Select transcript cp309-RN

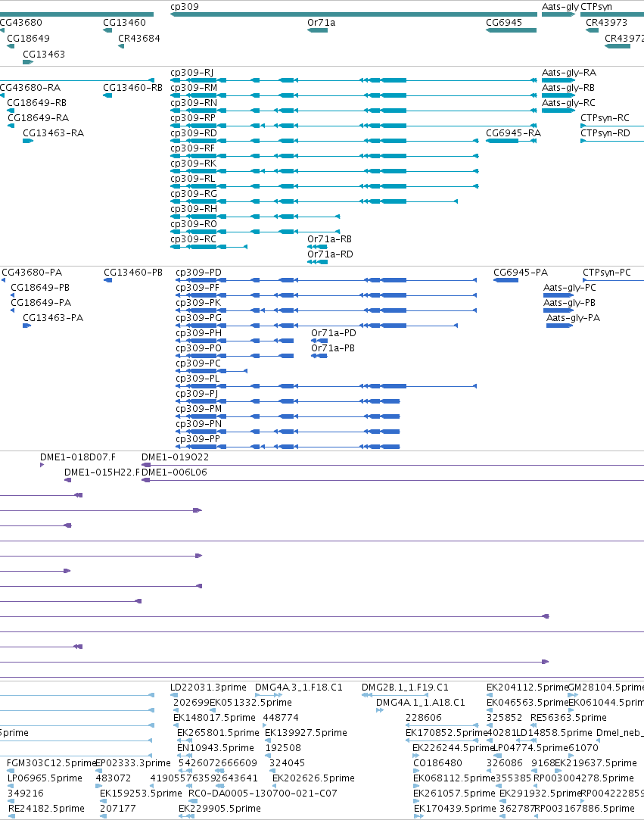point(194,102)
